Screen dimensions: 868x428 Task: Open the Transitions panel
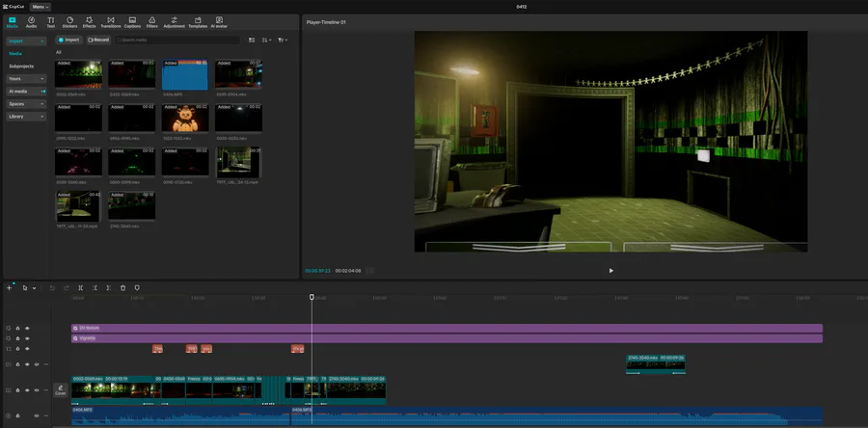pyautogui.click(x=110, y=21)
